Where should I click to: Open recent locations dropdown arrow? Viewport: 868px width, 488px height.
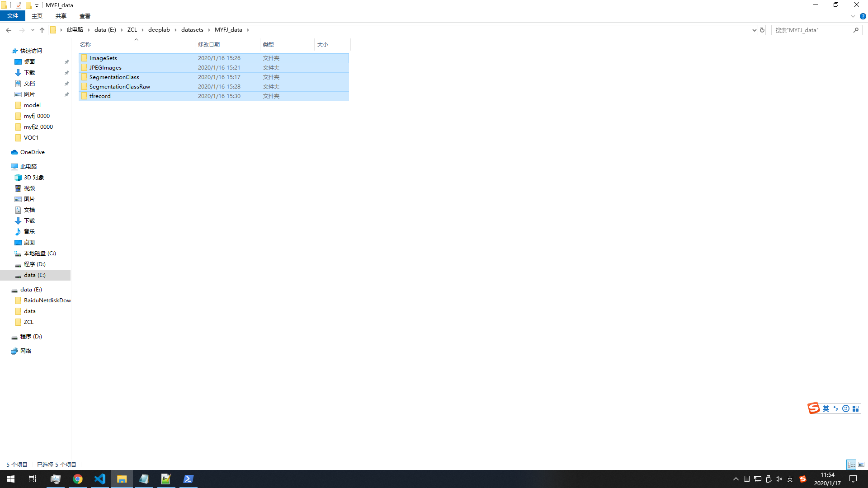coord(33,30)
